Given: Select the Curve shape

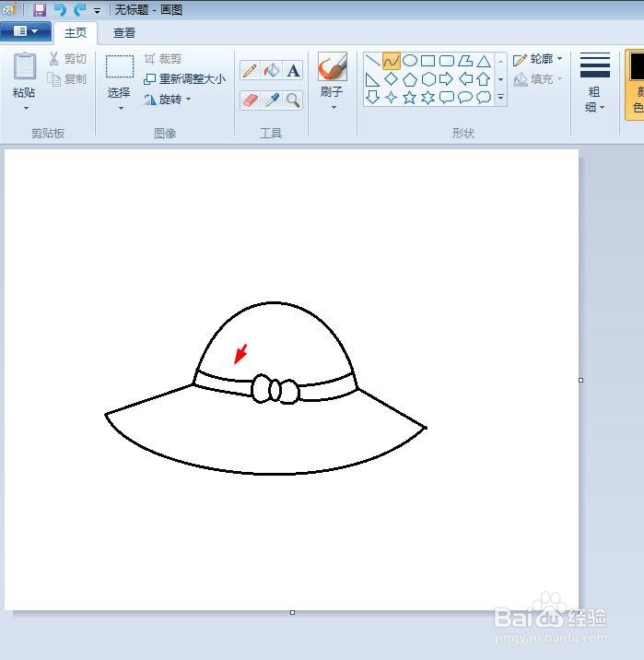Looking at the screenshot, I should click(x=392, y=61).
